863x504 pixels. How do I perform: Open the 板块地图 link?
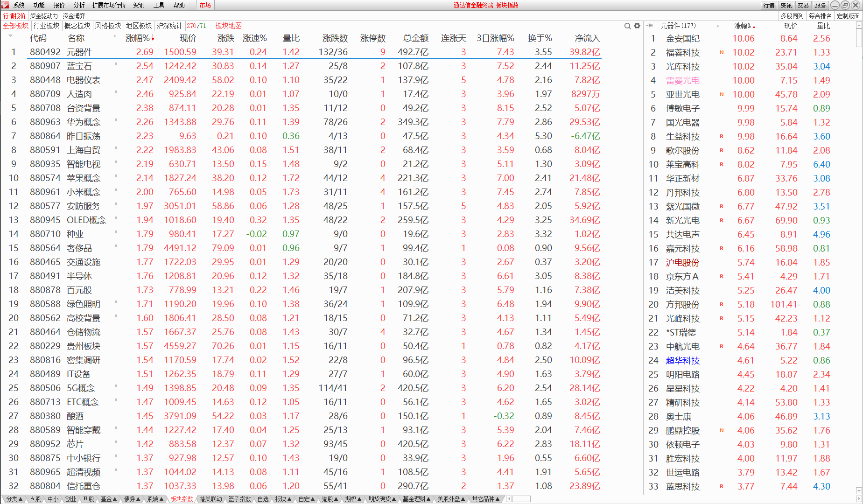229,26
